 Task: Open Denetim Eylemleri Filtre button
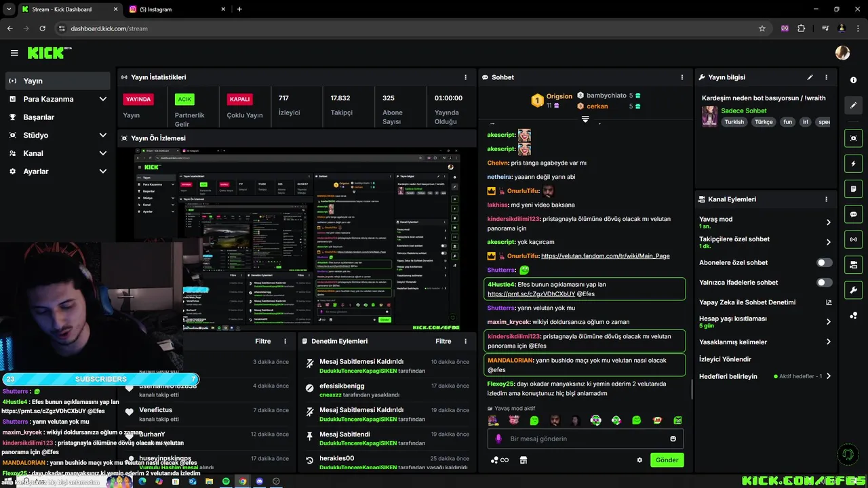pos(443,342)
